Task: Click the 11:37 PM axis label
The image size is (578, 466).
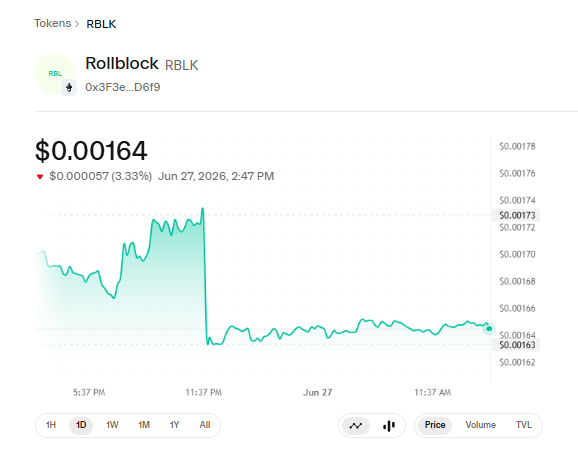Action: click(x=203, y=393)
